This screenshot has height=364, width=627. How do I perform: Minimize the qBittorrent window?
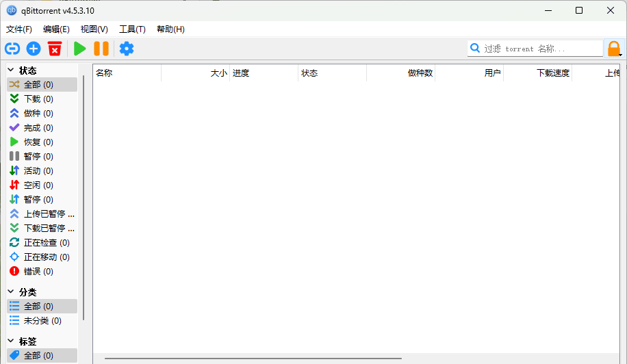pos(548,10)
